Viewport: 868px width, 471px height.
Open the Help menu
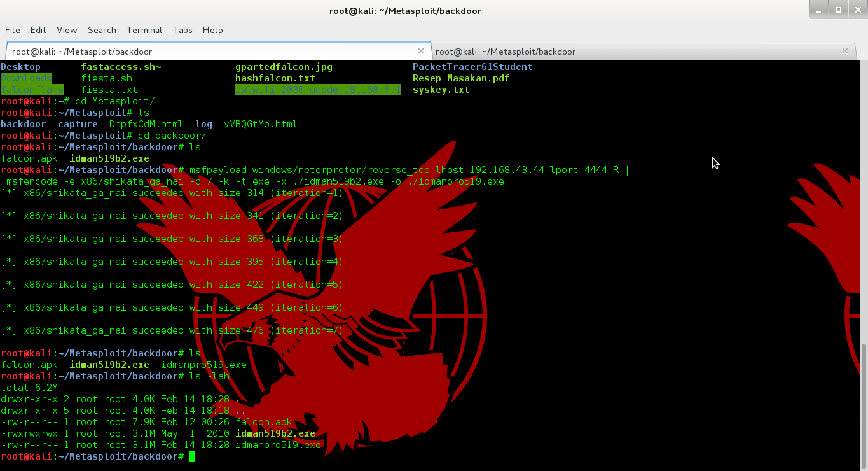(x=212, y=30)
